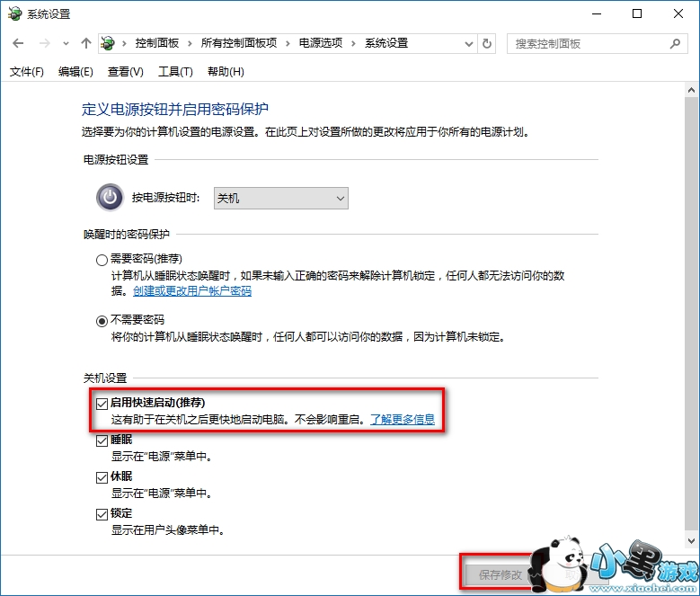Navigate to 电源选项 breadcrumb
700x596 pixels.
[x=321, y=43]
